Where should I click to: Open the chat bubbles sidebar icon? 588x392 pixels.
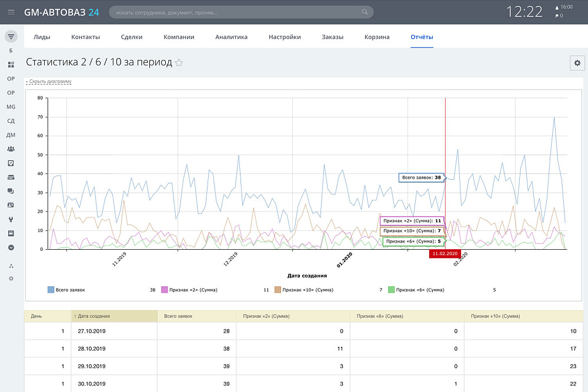click(11, 191)
